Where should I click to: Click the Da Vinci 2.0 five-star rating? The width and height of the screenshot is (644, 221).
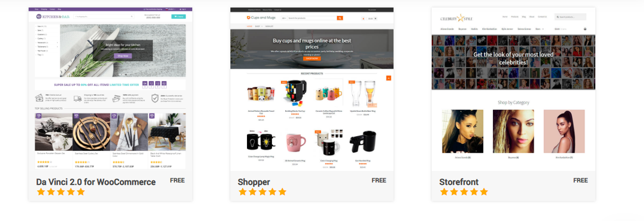60,192
